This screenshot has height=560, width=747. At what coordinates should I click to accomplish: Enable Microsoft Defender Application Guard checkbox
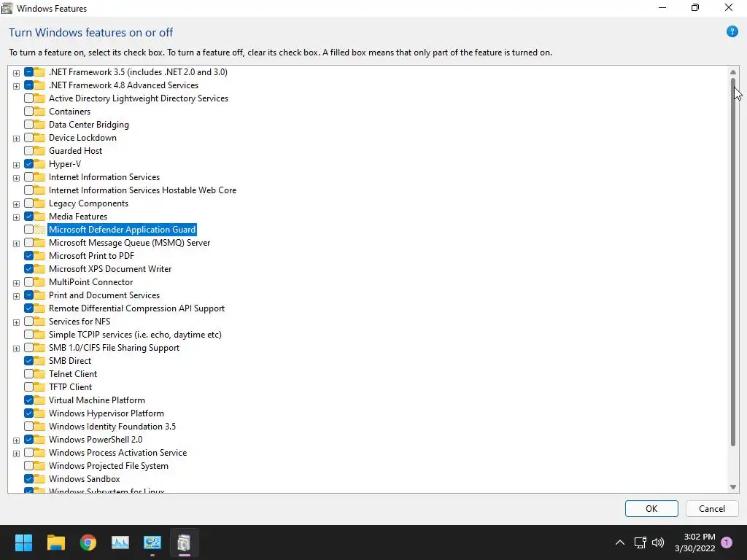(x=28, y=230)
